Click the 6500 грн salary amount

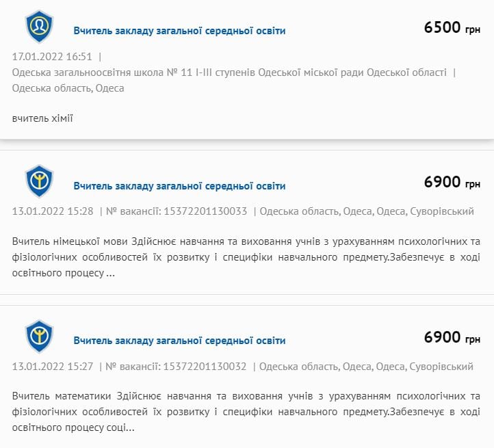click(452, 28)
